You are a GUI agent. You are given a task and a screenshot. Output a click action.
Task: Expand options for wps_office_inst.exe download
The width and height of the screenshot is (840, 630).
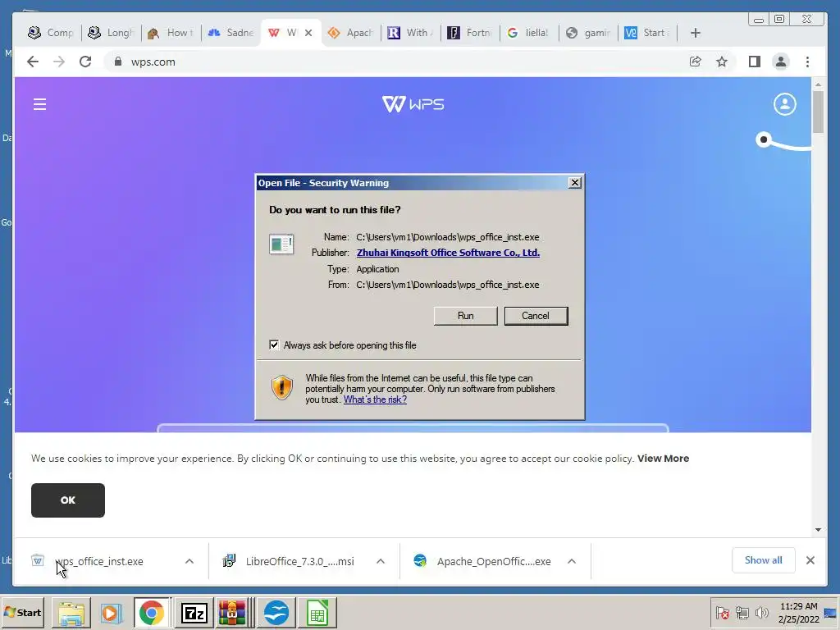189,561
